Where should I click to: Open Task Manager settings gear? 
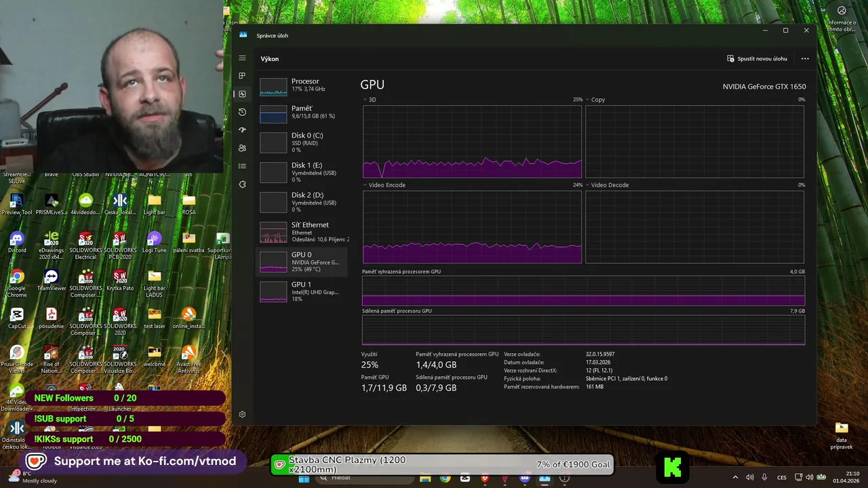(242, 414)
